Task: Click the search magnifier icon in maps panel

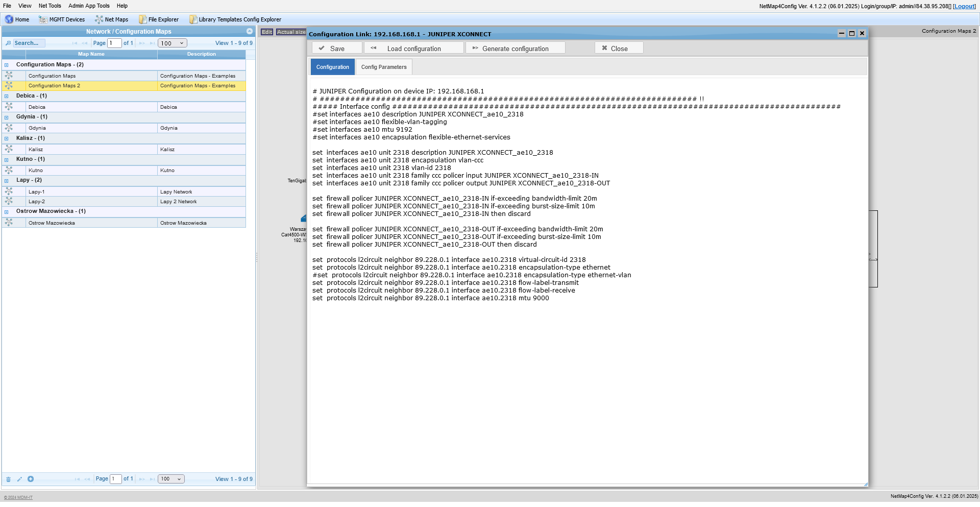Action: (8, 43)
